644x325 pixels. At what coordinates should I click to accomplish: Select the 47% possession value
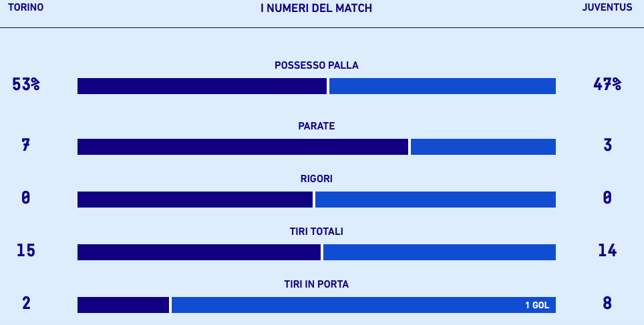tap(607, 84)
